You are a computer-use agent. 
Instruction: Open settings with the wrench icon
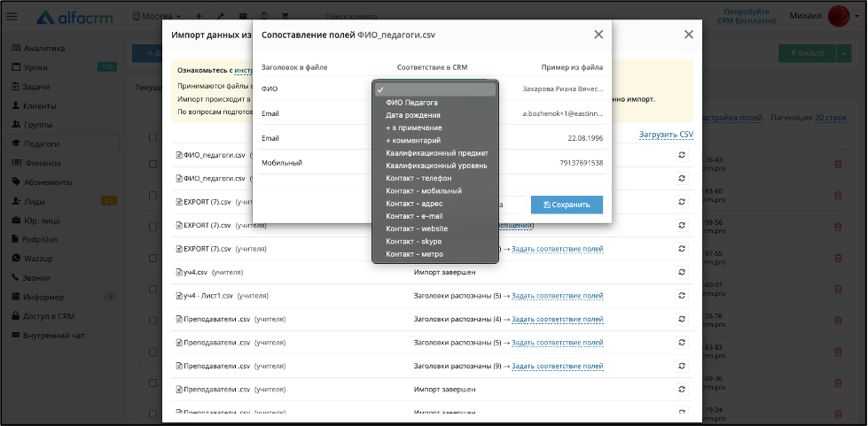tap(220, 17)
